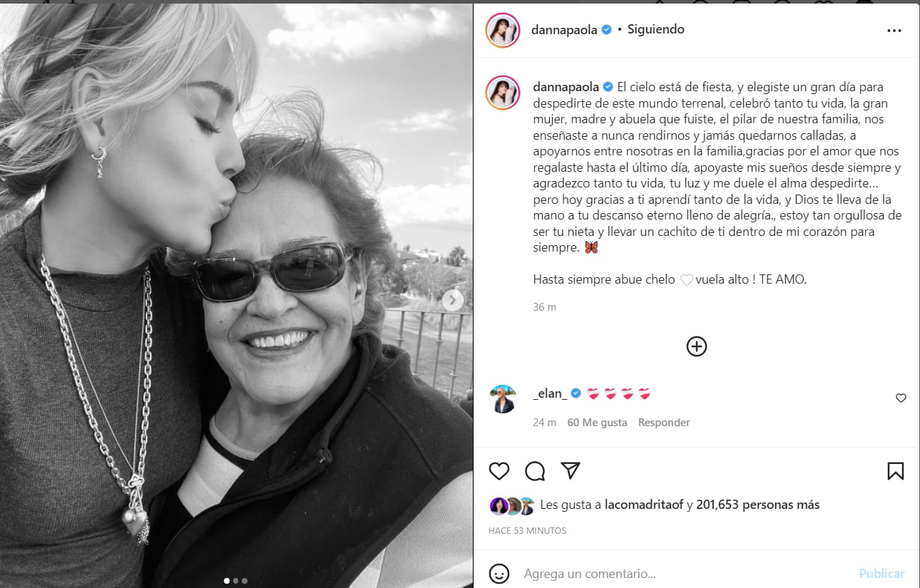Select the second carousel dot
This screenshot has width=920, height=588.
[235, 582]
